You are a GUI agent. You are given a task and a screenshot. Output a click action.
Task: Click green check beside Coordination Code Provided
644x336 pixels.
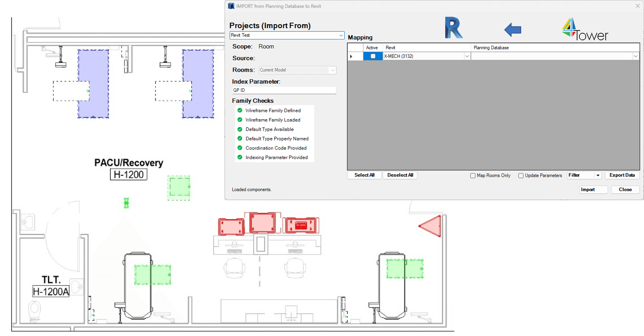[240, 148]
